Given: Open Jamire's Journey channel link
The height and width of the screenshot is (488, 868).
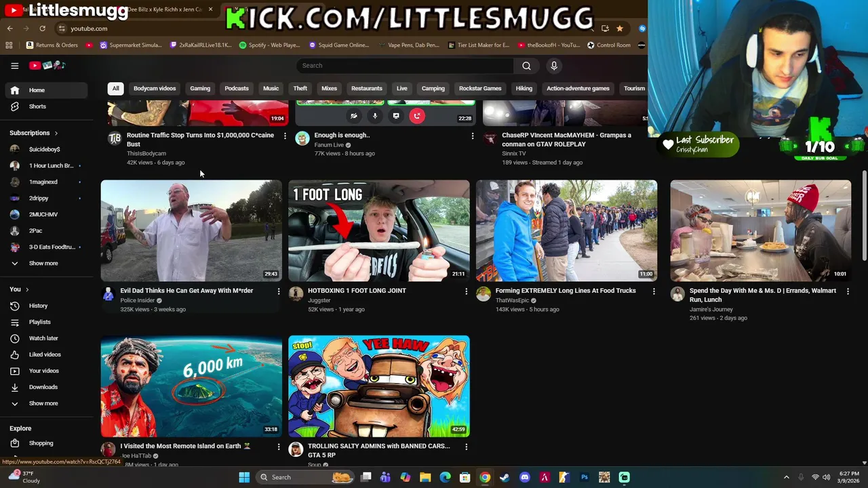Looking at the screenshot, I should click(x=711, y=309).
